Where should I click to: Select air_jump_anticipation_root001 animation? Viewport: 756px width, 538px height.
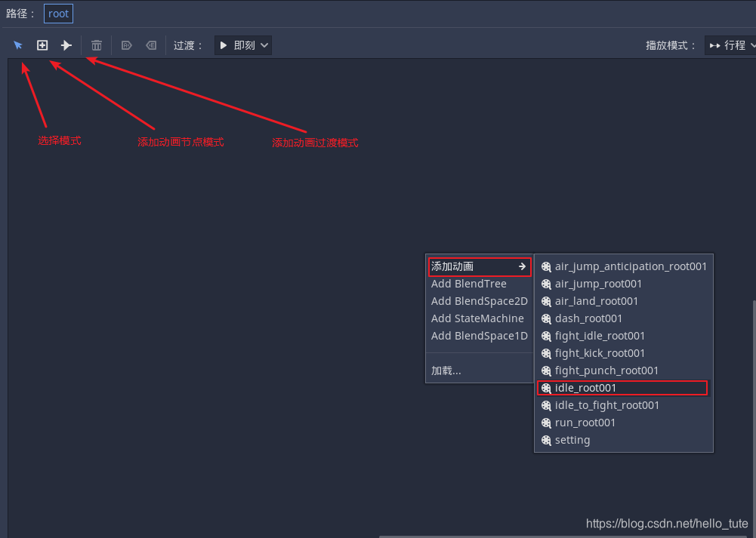click(623, 266)
